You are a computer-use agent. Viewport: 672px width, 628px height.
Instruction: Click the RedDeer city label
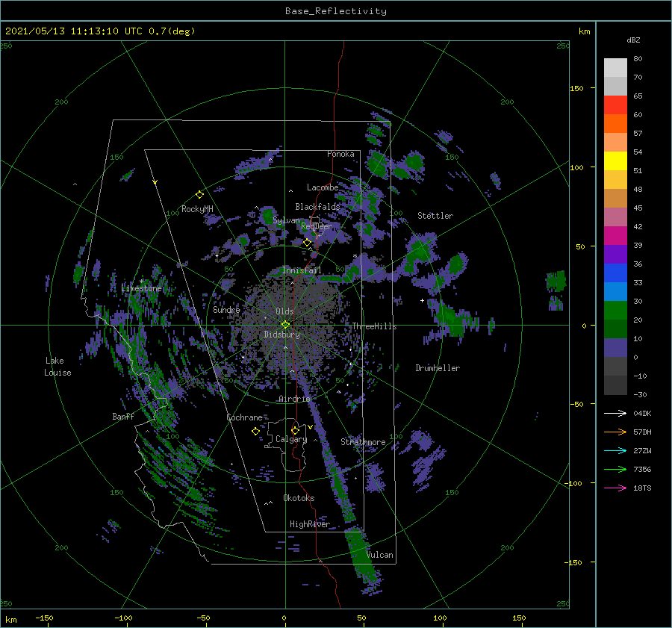point(317,226)
